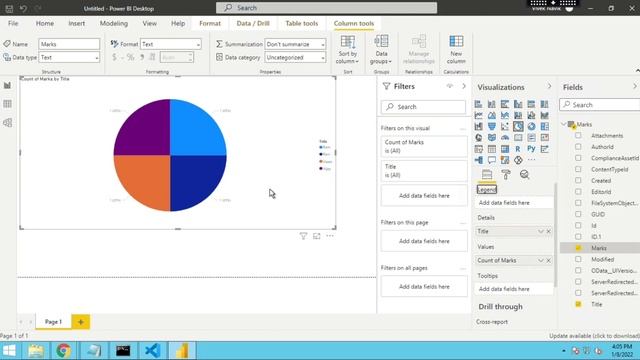Open Data groups dropdown
The image size is (640, 360).
pos(381,49)
